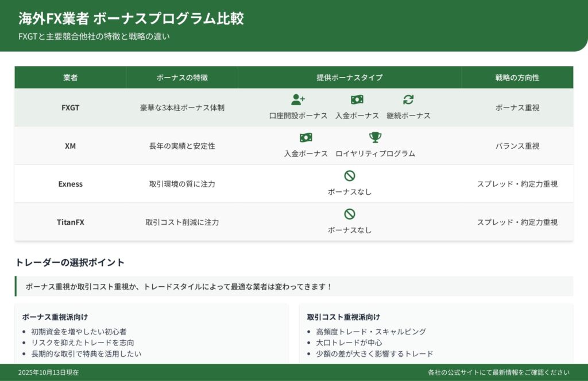Click the ボーナス重視派向け card heading
This screenshot has height=381, width=588.
(x=55, y=317)
